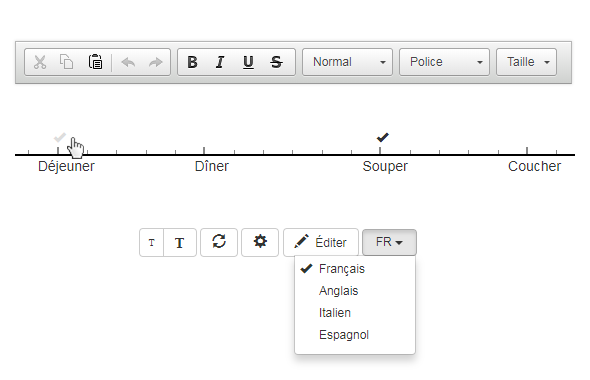
Task: Click the refresh arrows icon
Action: [219, 243]
